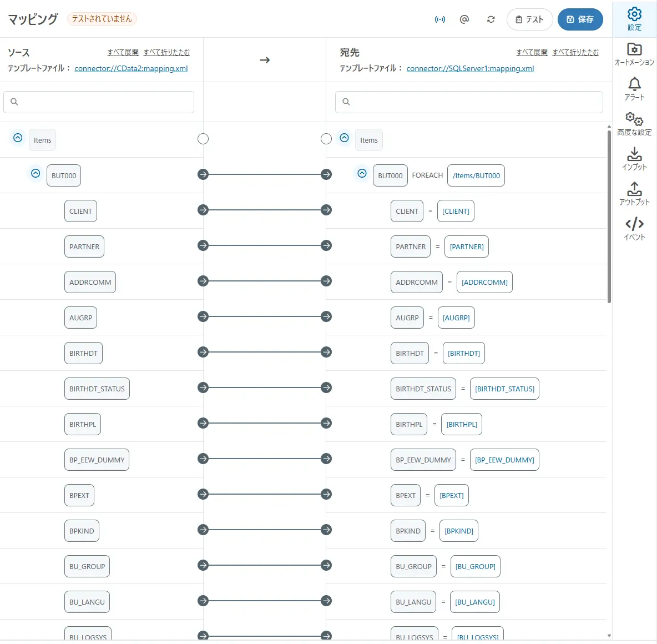
Task: Click the @ symbol icon in header
Action: [x=464, y=19]
